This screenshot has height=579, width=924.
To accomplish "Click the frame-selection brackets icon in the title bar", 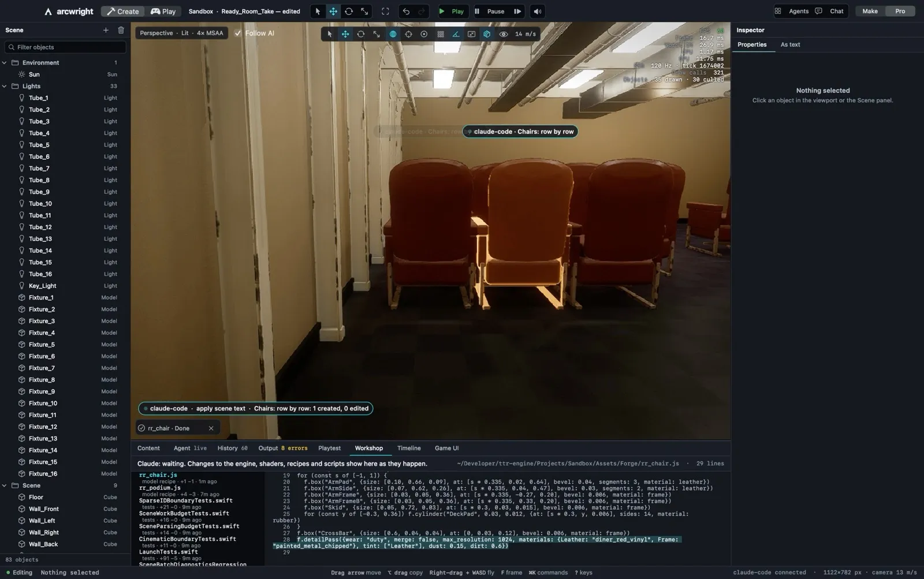I will point(385,11).
